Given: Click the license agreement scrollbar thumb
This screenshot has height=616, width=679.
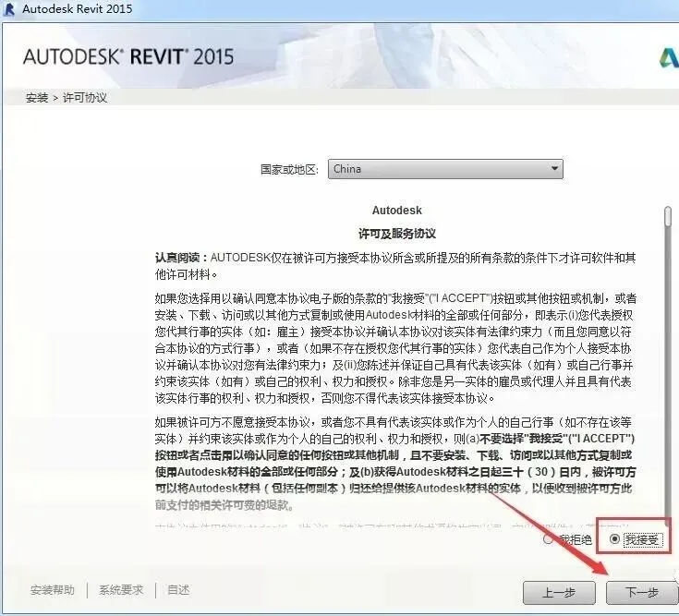Looking at the screenshot, I should 668,216.
